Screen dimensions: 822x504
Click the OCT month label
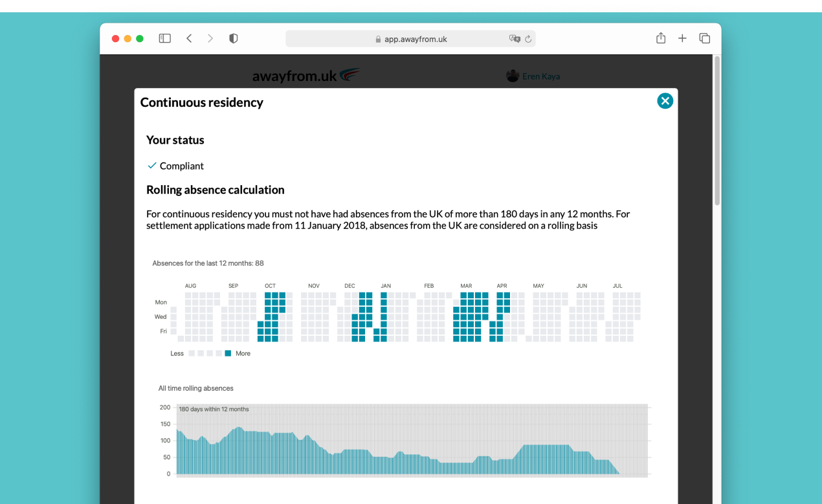[270, 286]
